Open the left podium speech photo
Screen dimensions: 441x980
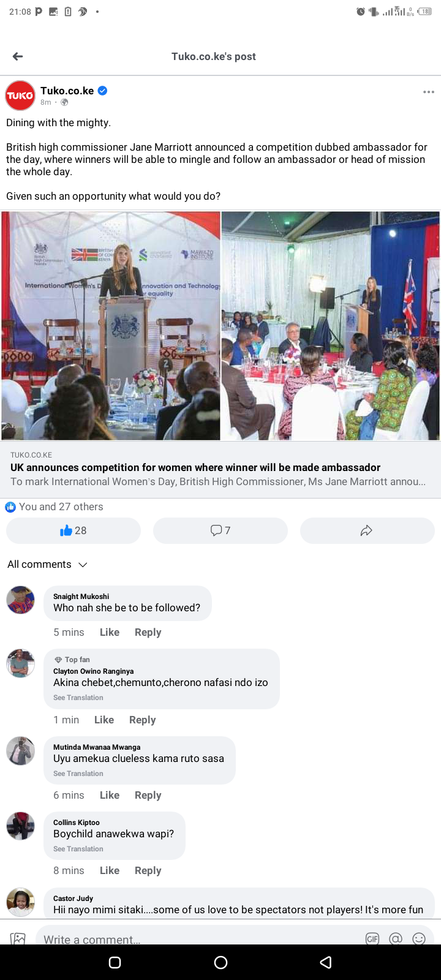click(111, 326)
